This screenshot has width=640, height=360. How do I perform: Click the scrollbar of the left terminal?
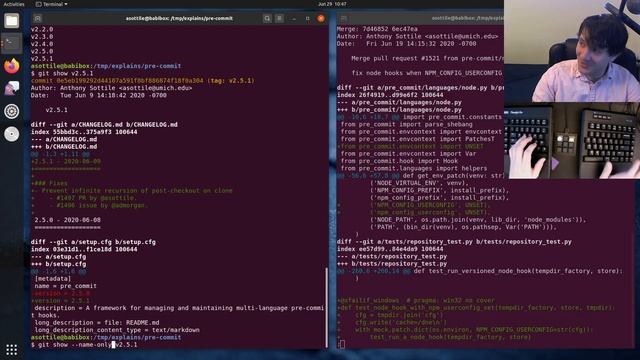tap(326, 307)
